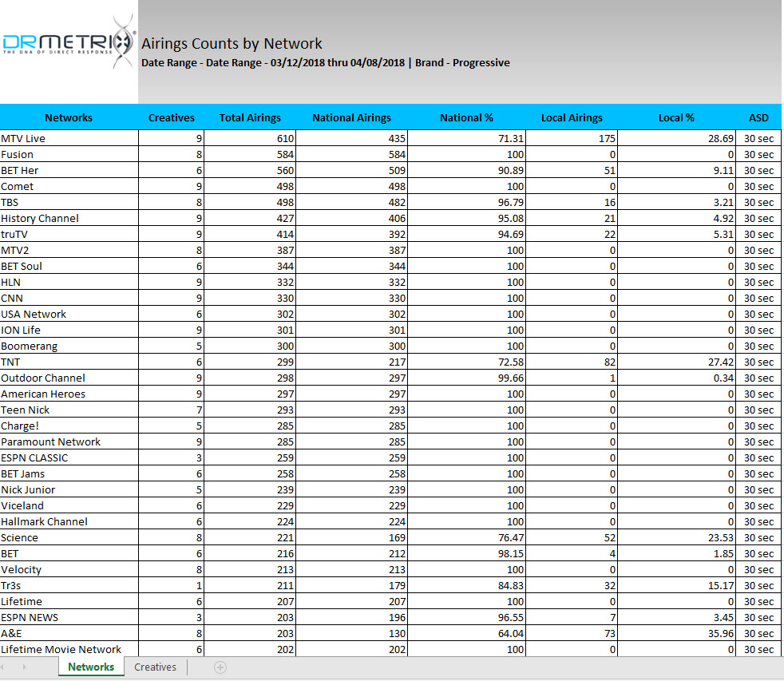The width and height of the screenshot is (784, 681).
Task: Select the 'Teen Nick' cell
Action: (x=69, y=410)
